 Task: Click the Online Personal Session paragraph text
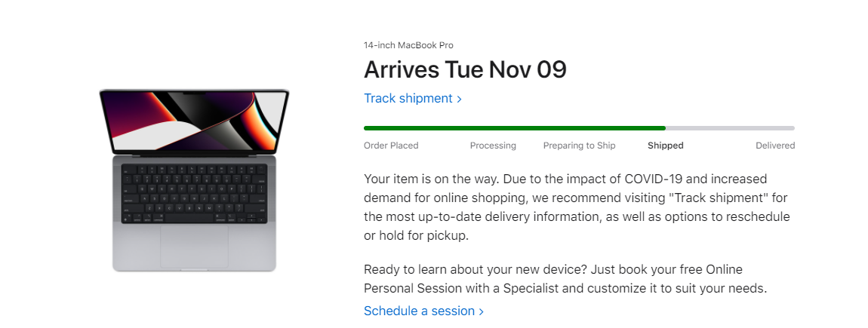pyautogui.click(x=565, y=279)
